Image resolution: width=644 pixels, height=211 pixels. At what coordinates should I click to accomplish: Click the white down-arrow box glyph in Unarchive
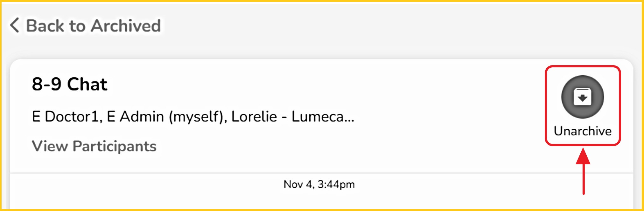coord(582,97)
